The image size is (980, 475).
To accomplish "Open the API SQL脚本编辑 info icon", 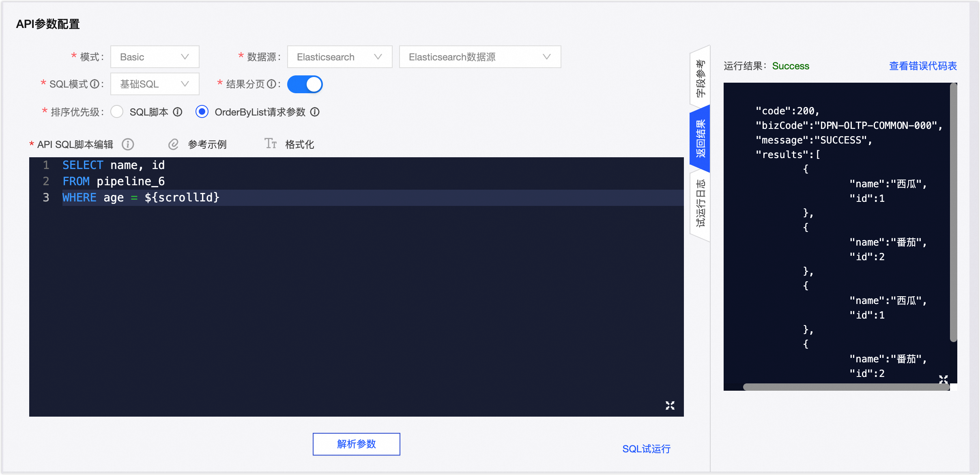I will tap(128, 144).
